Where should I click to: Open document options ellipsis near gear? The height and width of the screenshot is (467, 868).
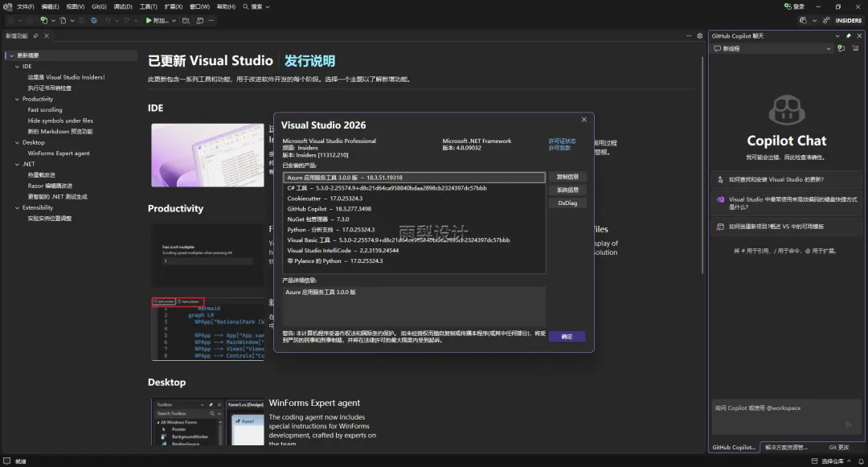point(689,36)
